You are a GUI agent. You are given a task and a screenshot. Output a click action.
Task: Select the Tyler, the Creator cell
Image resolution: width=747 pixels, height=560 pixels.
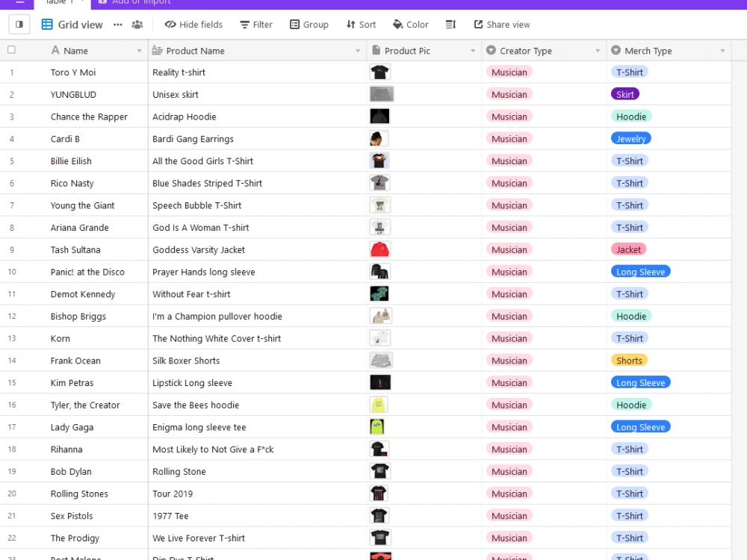coord(74,405)
